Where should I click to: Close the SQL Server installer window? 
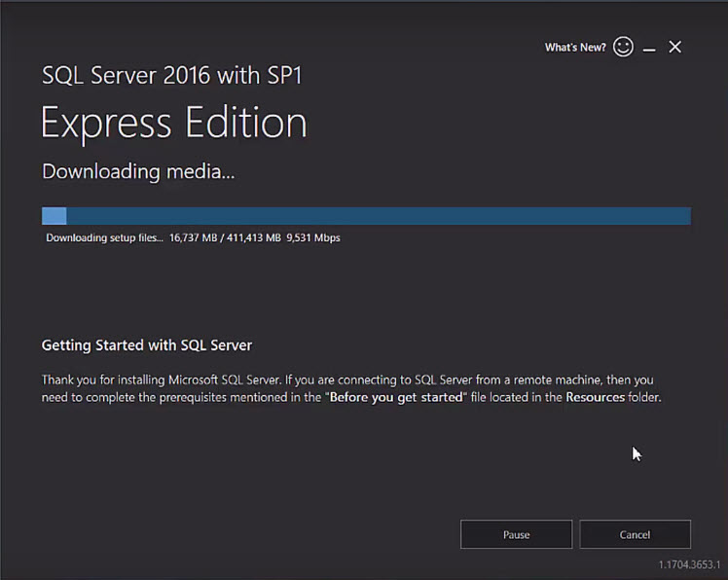click(675, 47)
